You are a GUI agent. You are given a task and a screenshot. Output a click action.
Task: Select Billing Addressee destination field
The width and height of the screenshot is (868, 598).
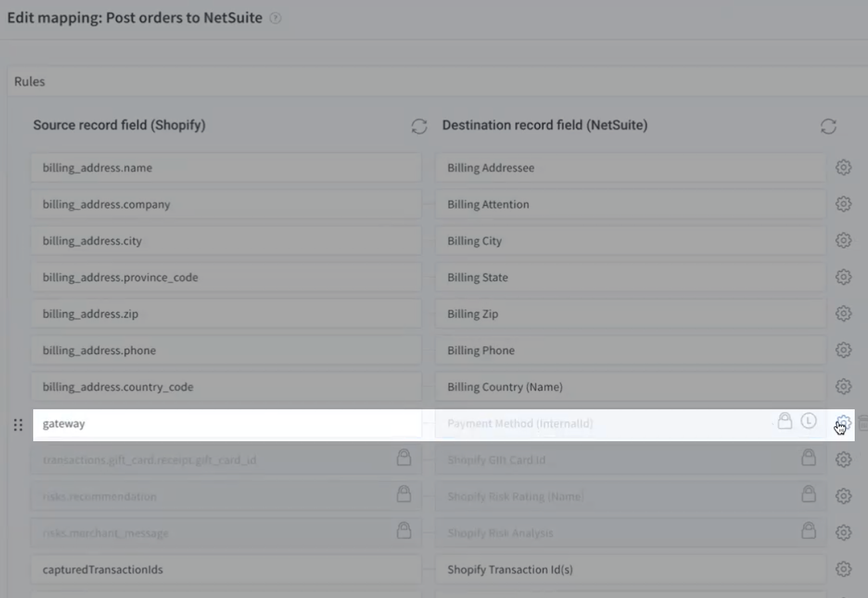630,167
